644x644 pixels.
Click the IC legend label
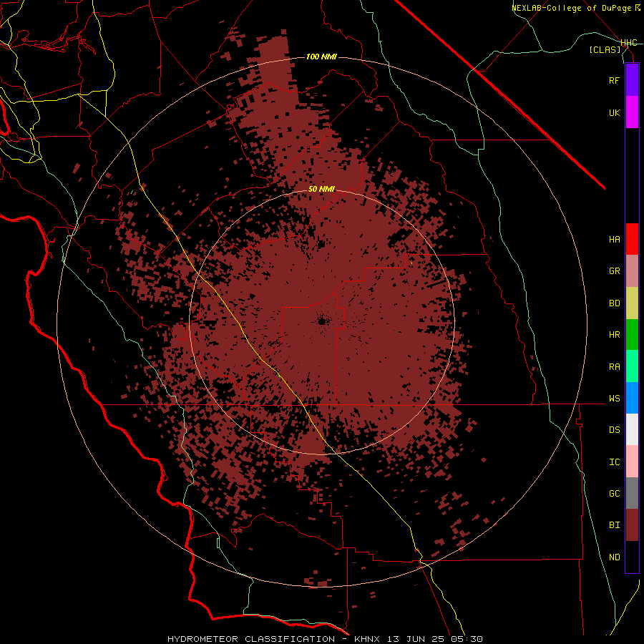[x=614, y=462]
